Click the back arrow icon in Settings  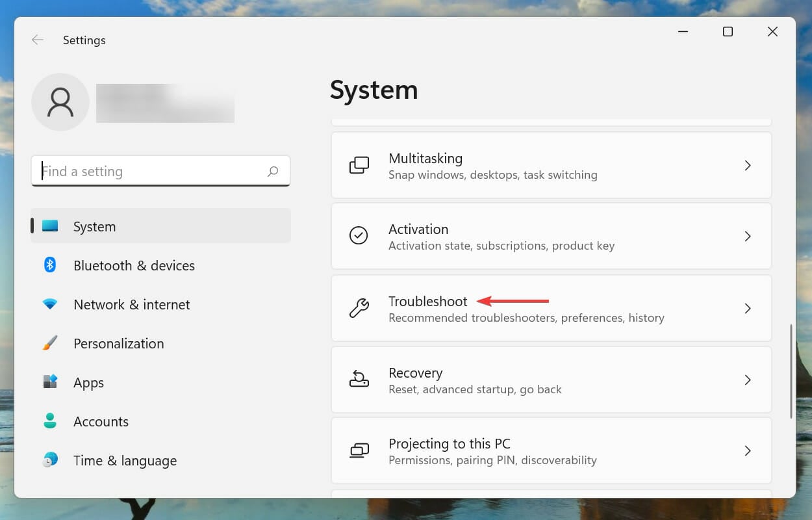pyautogui.click(x=38, y=40)
